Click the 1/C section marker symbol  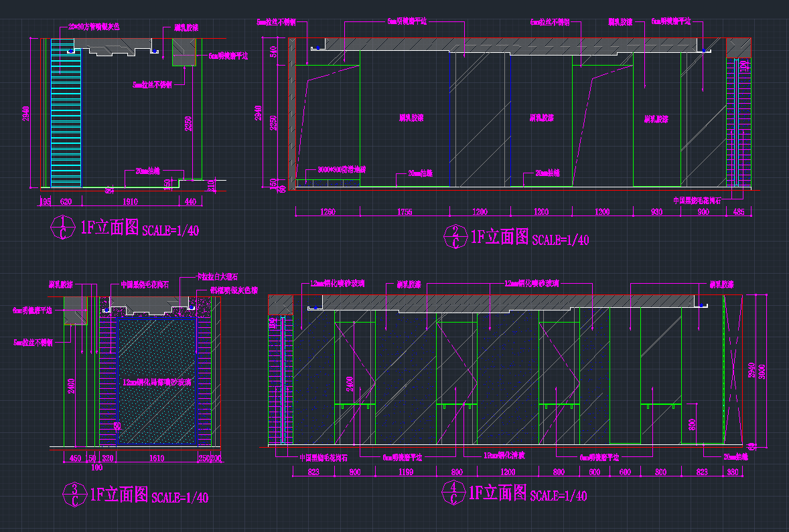tap(63, 228)
